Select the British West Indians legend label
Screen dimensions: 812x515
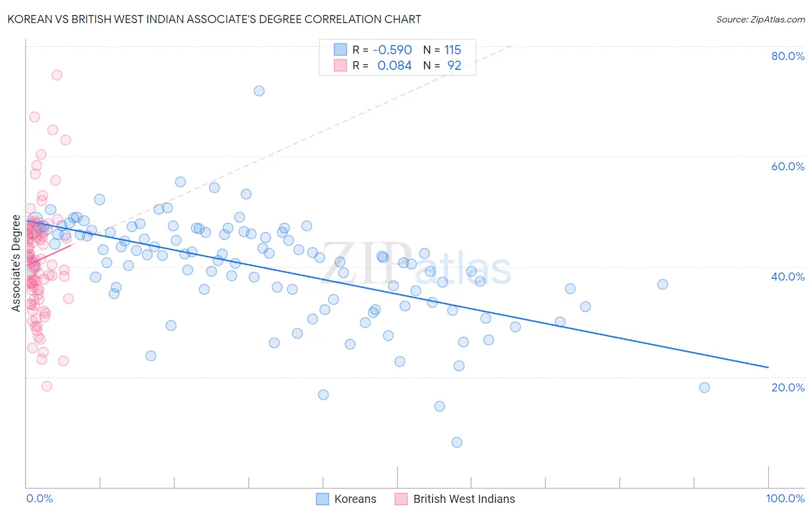(x=464, y=499)
